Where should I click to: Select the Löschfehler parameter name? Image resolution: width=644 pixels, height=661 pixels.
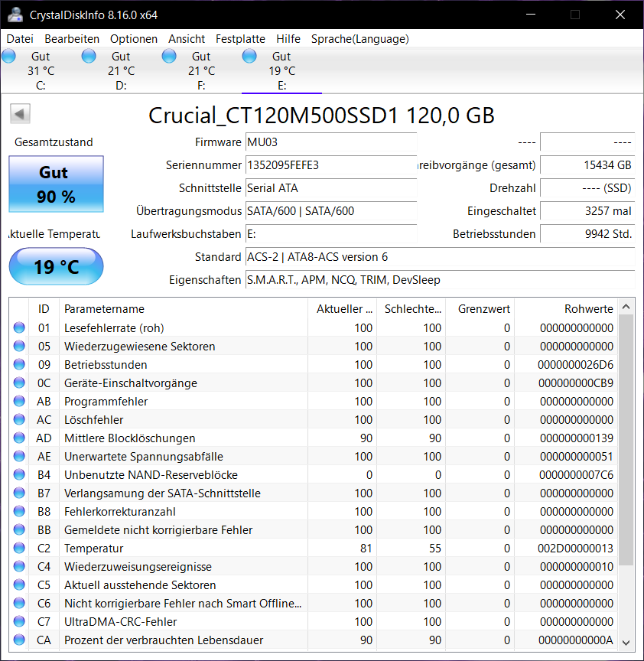[93, 420]
